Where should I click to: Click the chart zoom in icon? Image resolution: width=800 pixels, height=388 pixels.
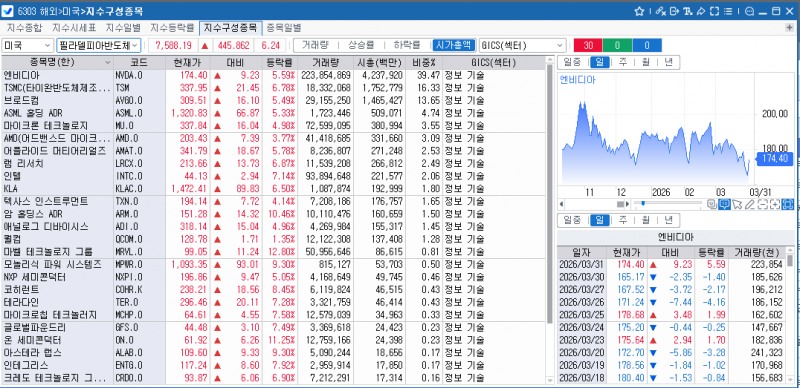pyautogui.click(x=775, y=204)
